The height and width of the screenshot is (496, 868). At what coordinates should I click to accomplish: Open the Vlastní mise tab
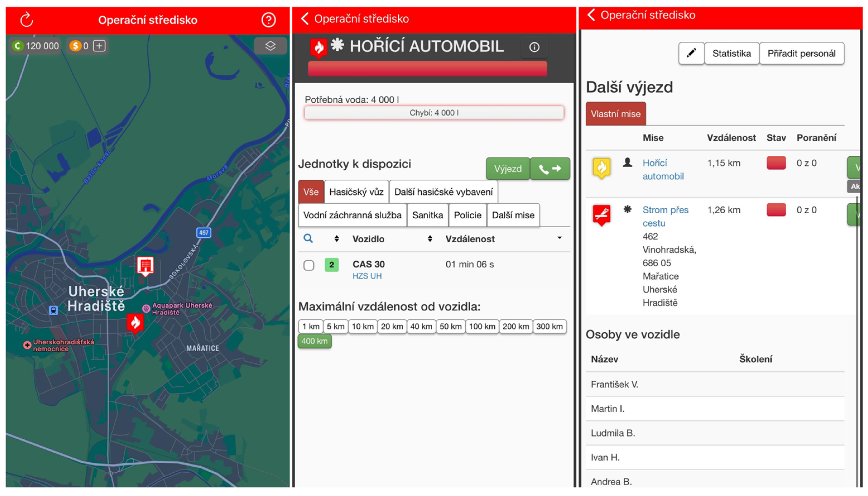coord(615,114)
